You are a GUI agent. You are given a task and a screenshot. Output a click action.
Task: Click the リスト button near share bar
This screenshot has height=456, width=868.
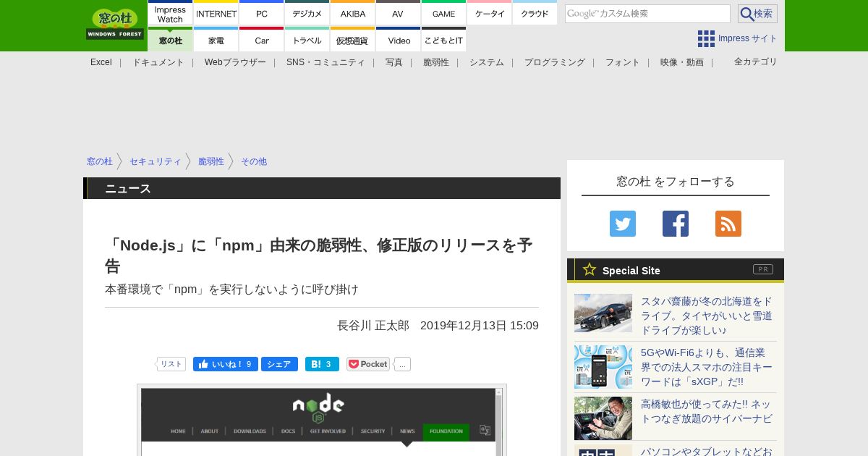[x=171, y=364]
